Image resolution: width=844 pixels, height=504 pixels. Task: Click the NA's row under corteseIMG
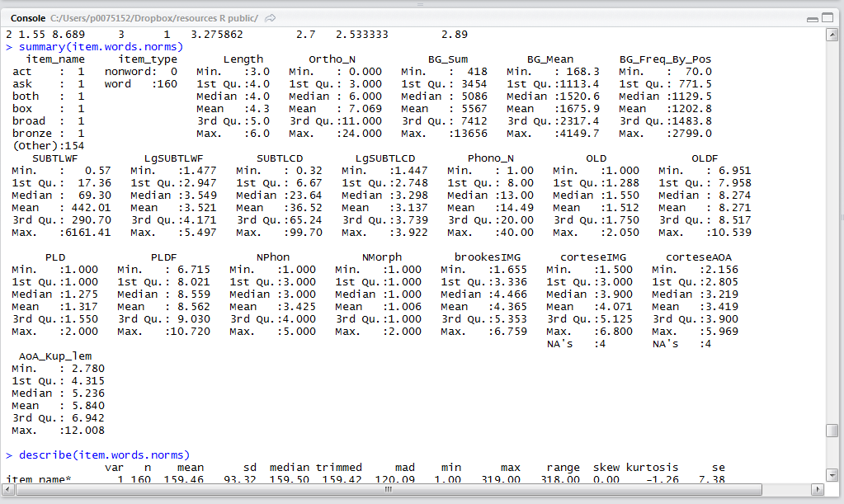587,343
